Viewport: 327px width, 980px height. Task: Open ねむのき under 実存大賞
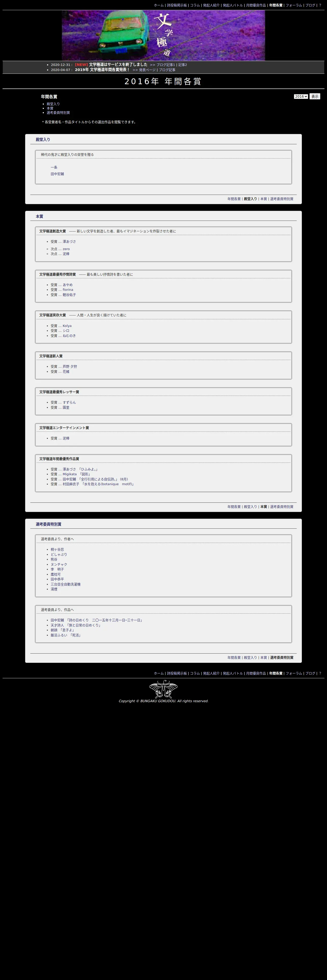coord(69,336)
